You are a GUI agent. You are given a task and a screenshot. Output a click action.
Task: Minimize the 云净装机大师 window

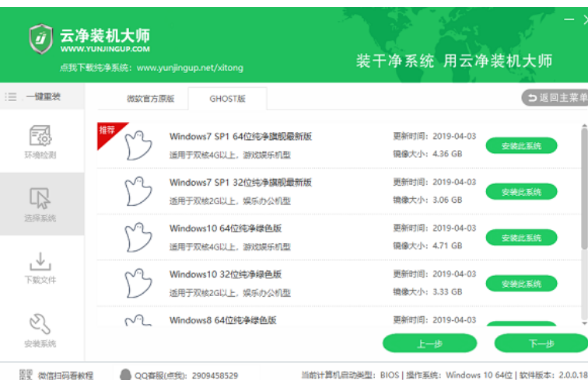[569, 19]
